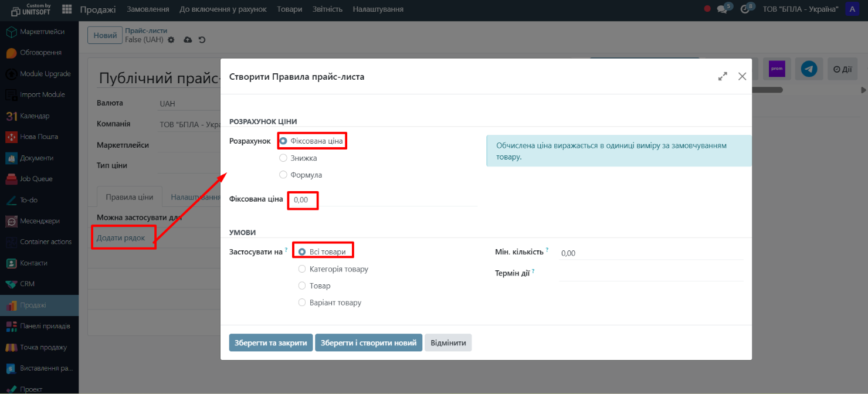Click the Telegram icon button
The width and height of the screenshot is (868, 394).
809,69
